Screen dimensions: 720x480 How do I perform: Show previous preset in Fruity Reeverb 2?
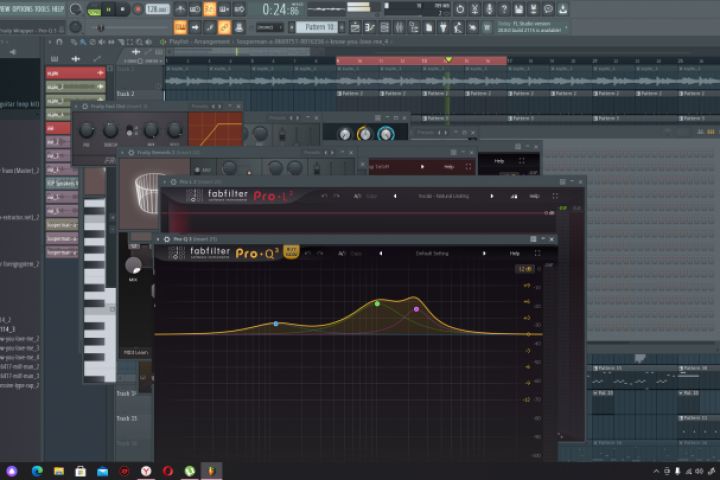[x=326, y=152]
